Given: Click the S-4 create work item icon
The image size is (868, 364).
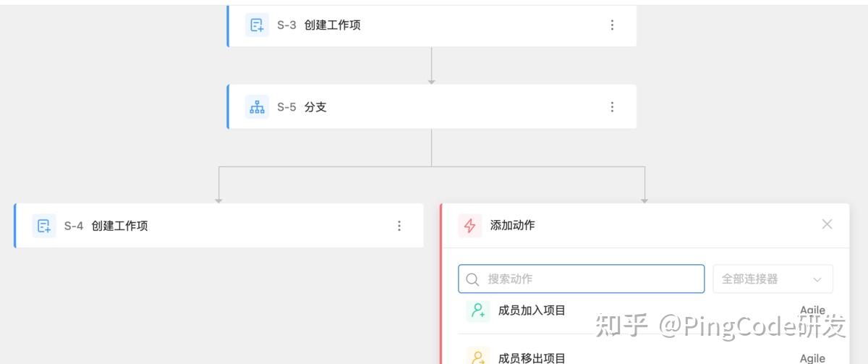Looking at the screenshot, I should [44, 226].
